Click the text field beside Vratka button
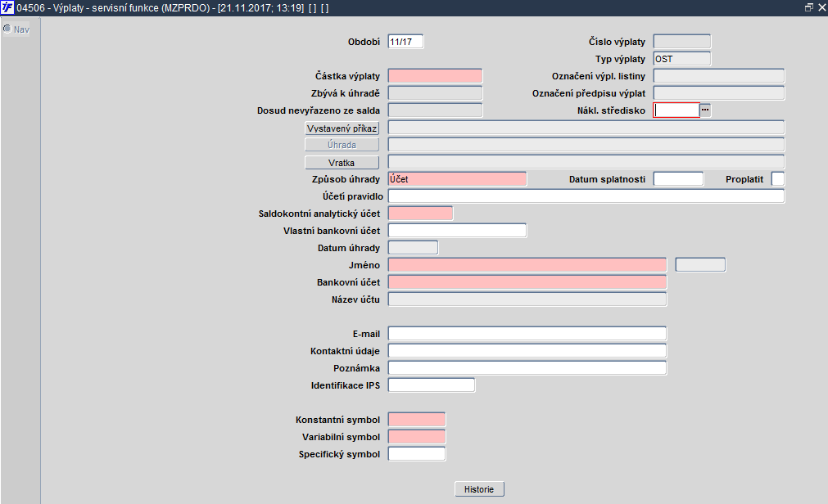This screenshot has height=504, width=828. click(586, 162)
